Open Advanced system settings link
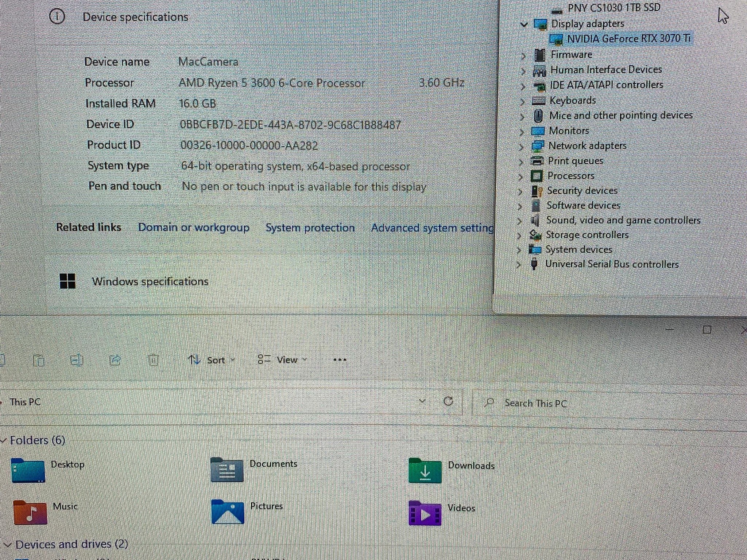747x560 pixels. click(x=432, y=228)
